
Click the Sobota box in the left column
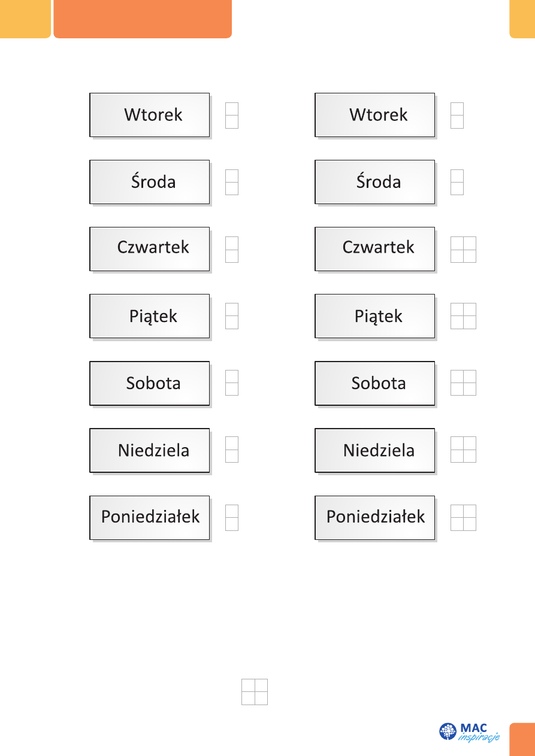tap(150, 383)
